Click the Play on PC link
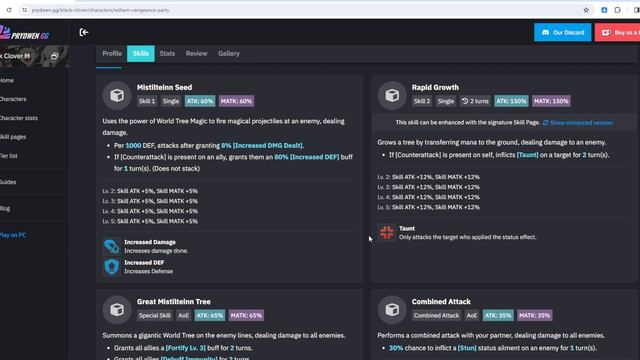The image size is (640, 360). pos(13,235)
